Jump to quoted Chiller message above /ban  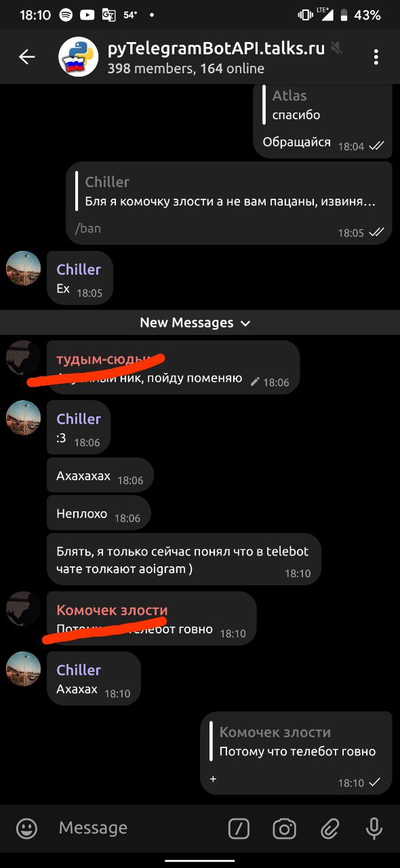pyautogui.click(x=229, y=191)
